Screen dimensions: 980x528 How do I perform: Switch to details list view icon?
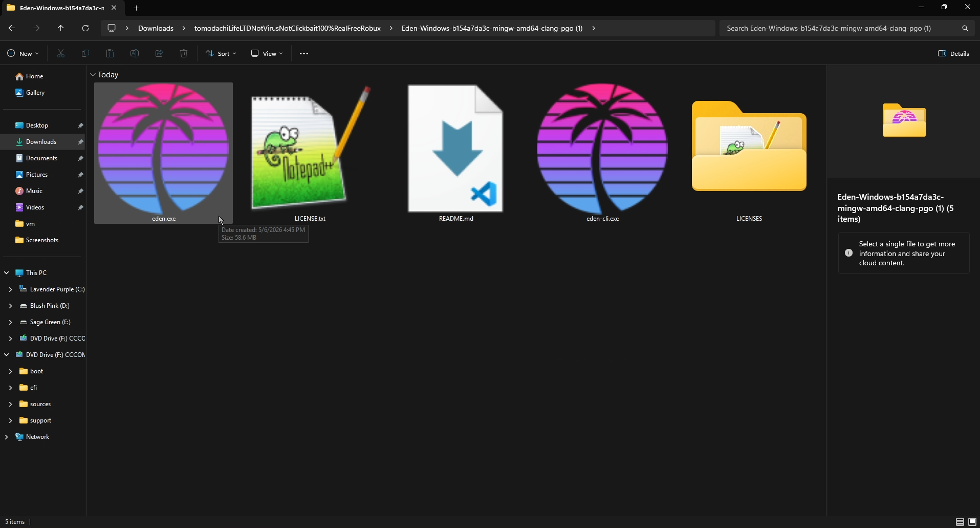[960, 522]
